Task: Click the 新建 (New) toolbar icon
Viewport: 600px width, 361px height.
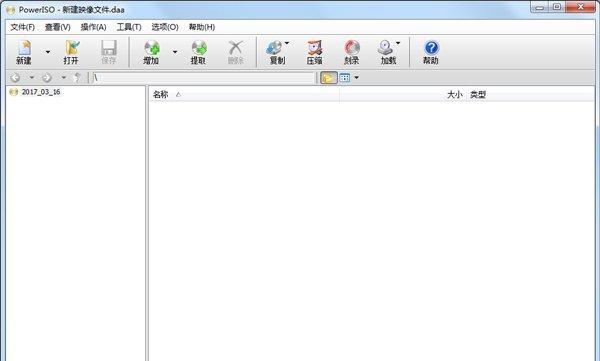Action: tap(24, 52)
